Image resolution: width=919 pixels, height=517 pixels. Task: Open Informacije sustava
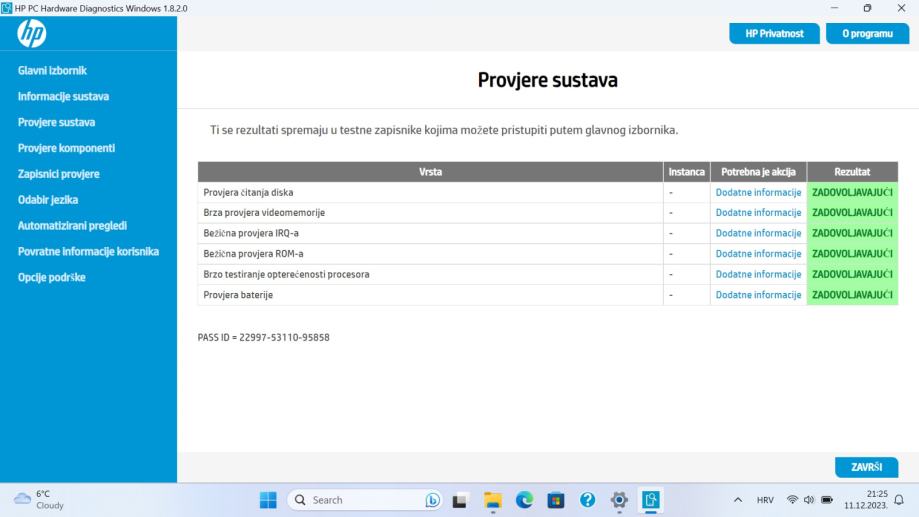pos(63,96)
